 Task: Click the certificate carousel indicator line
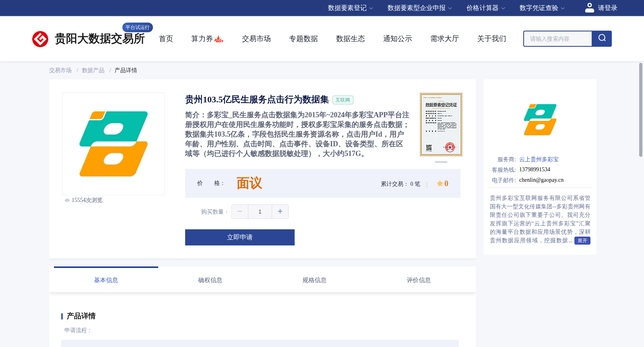(441, 162)
